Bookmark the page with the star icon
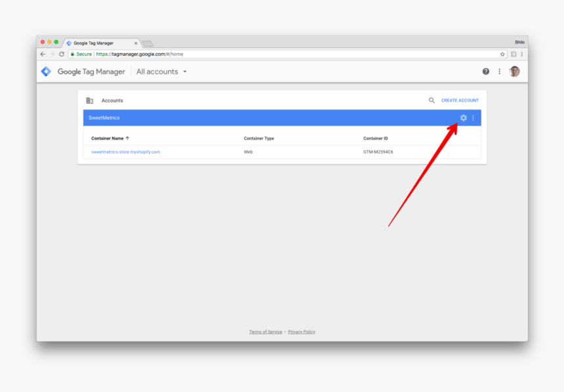Viewport: 564px width, 392px height. (x=502, y=54)
